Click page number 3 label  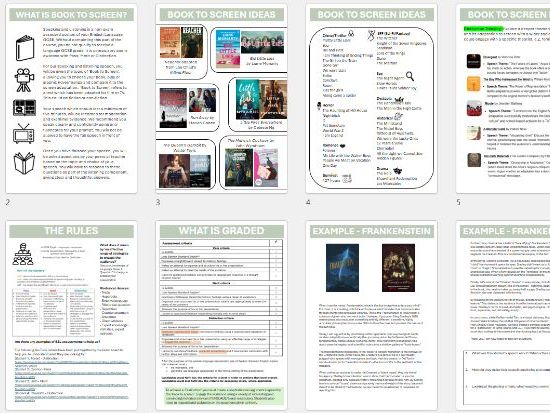[x=158, y=202]
